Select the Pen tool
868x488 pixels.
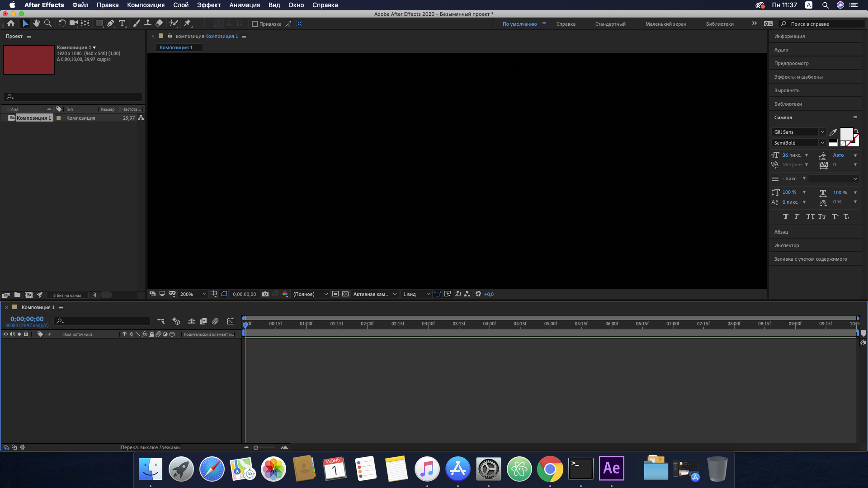pos(111,23)
